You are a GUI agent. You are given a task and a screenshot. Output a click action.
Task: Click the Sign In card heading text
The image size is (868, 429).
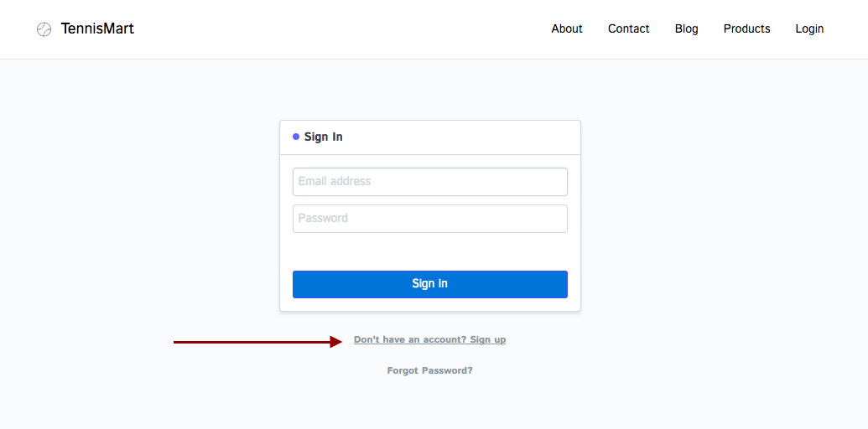point(323,137)
